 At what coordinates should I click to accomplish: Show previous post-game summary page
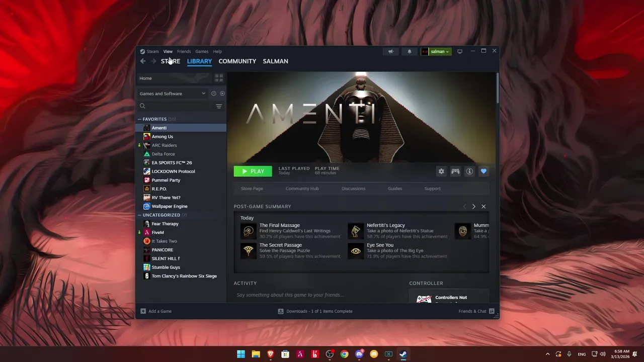coord(464,207)
